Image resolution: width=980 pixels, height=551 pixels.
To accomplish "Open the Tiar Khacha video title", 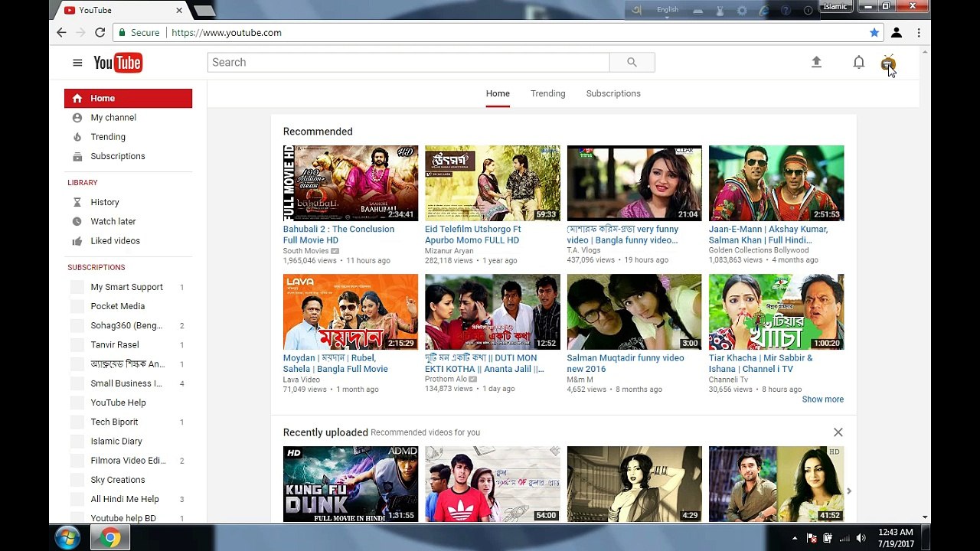I will (x=760, y=363).
